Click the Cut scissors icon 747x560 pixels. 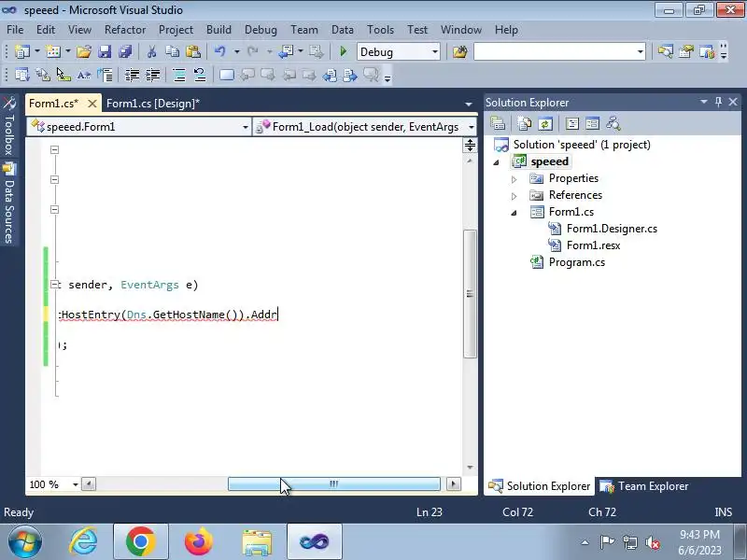point(151,51)
